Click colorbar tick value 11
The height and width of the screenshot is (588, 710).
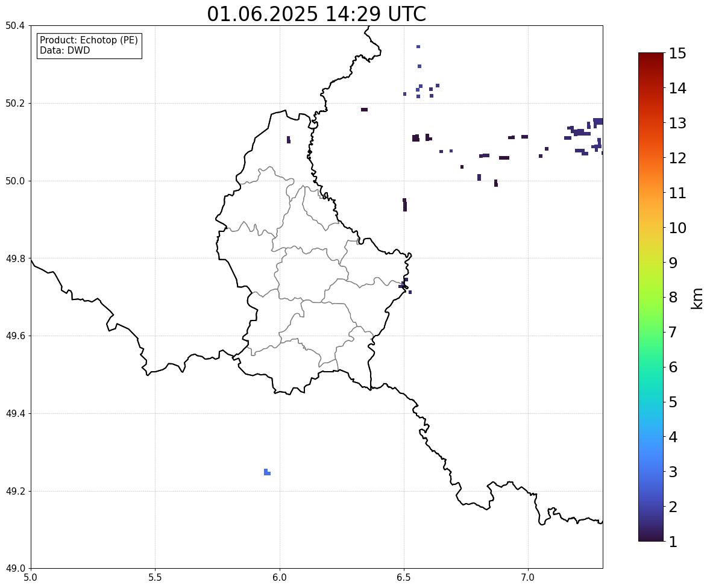pyautogui.click(x=677, y=193)
